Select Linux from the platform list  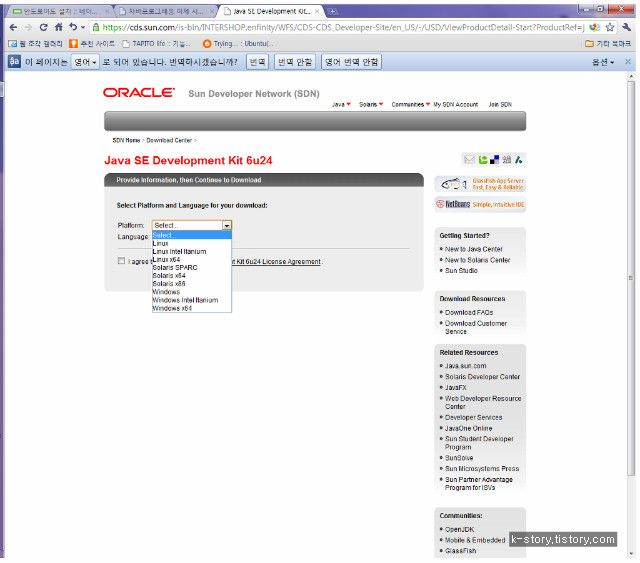[191, 243]
